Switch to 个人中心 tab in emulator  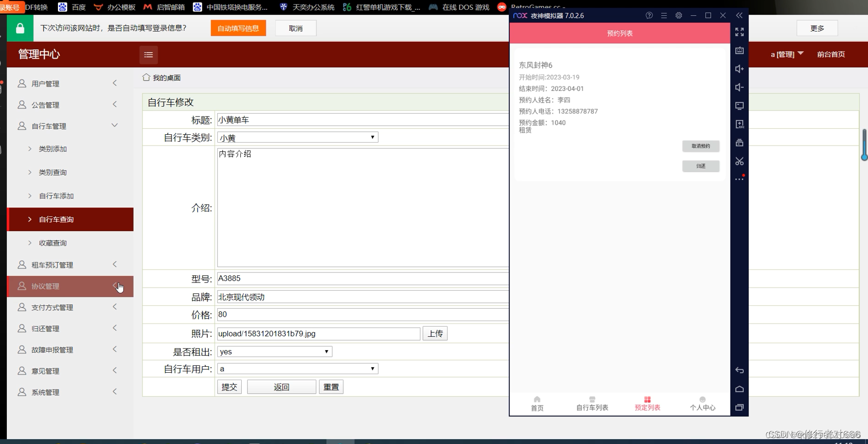[702, 404]
